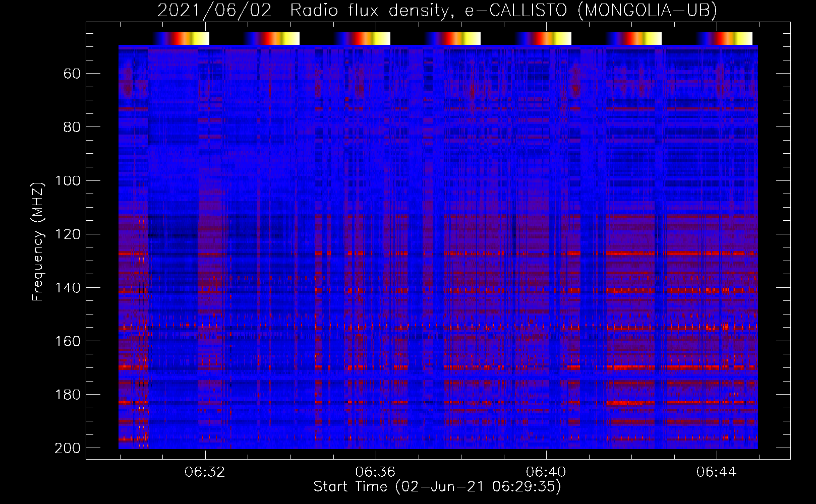Click the first color scale bar from the left
Viewport: 816px width, 504px height.
pos(181,38)
